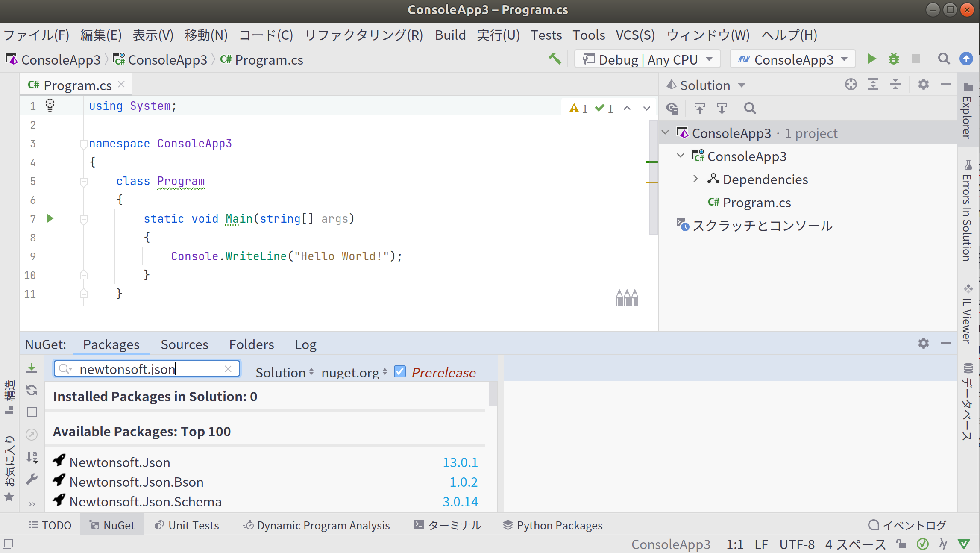Viewport: 980px width, 553px height.
Task: Open Dynamic Program Analysis tool window
Action: click(x=317, y=525)
